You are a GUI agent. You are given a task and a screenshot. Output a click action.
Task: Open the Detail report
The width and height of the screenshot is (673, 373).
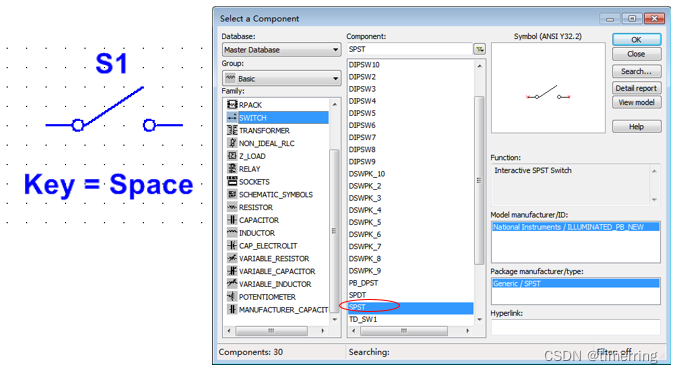637,88
